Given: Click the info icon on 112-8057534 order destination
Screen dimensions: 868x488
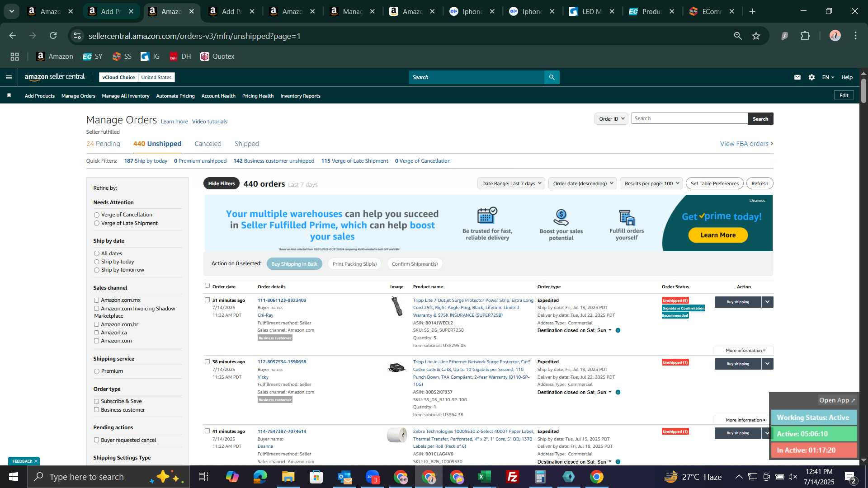Looking at the screenshot, I should pyautogui.click(x=618, y=392).
